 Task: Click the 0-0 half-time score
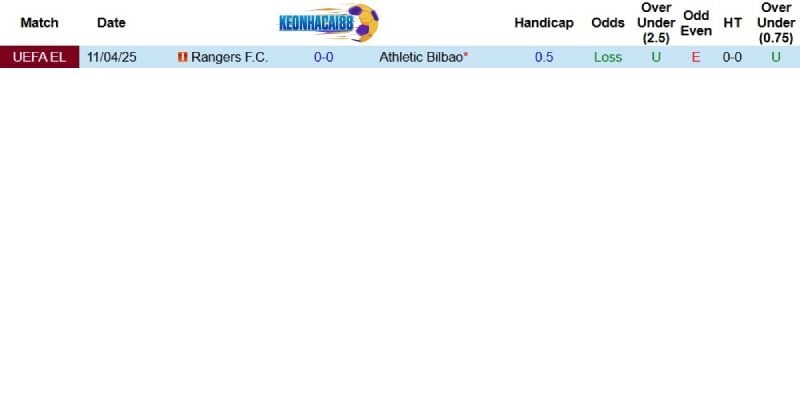[x=732, y=57]
